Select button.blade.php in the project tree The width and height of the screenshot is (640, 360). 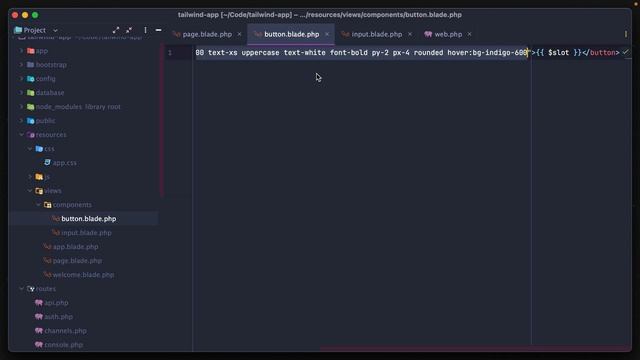[x=89, y=219]
